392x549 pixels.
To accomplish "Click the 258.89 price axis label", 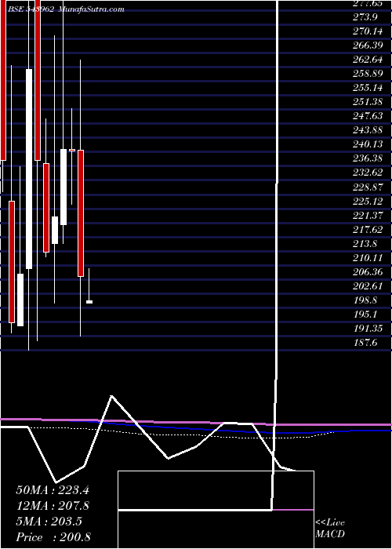I will point(368,74).
